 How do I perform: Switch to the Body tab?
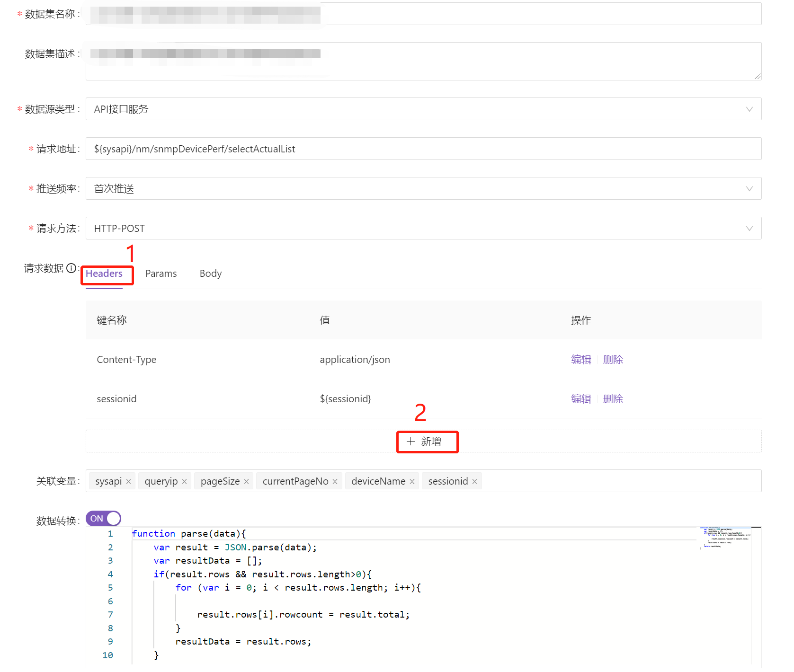pos(211,274)
